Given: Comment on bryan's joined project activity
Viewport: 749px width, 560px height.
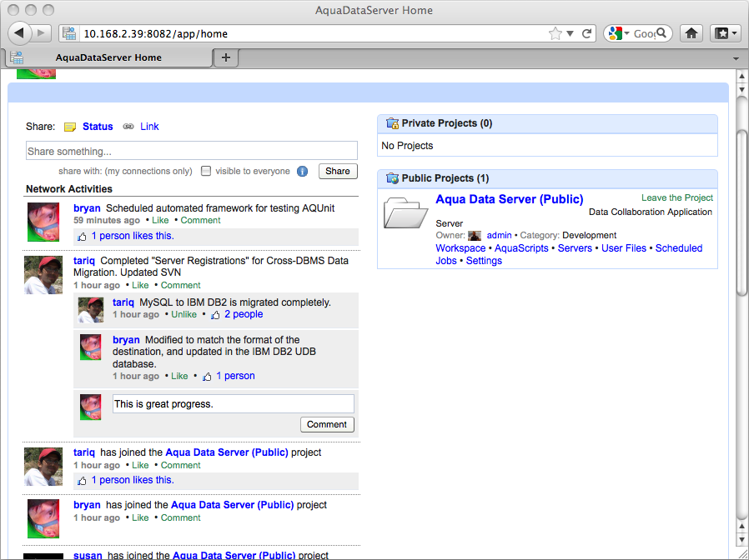Looking at the screenshot, I should pyautogui.click(x=180, y=517).
